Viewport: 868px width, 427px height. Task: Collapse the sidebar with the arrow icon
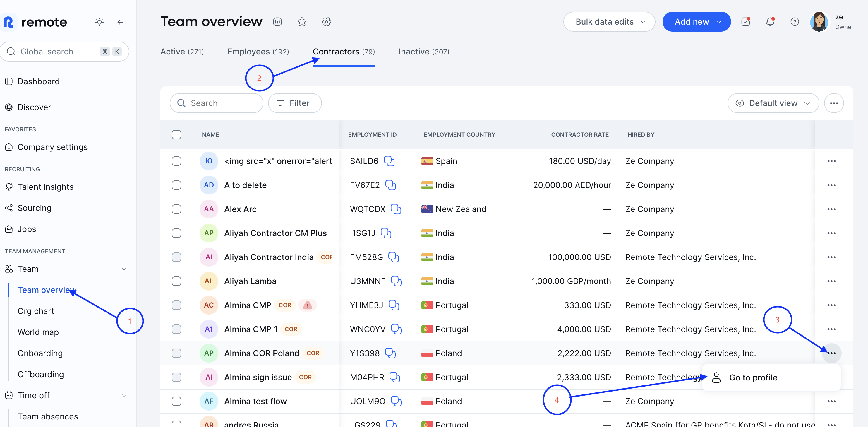119,22
